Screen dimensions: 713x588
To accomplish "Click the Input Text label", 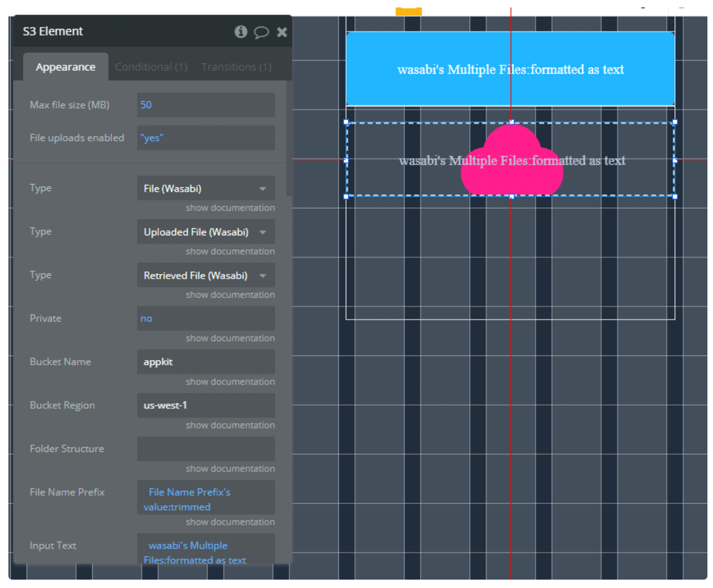I will point(53,546).
